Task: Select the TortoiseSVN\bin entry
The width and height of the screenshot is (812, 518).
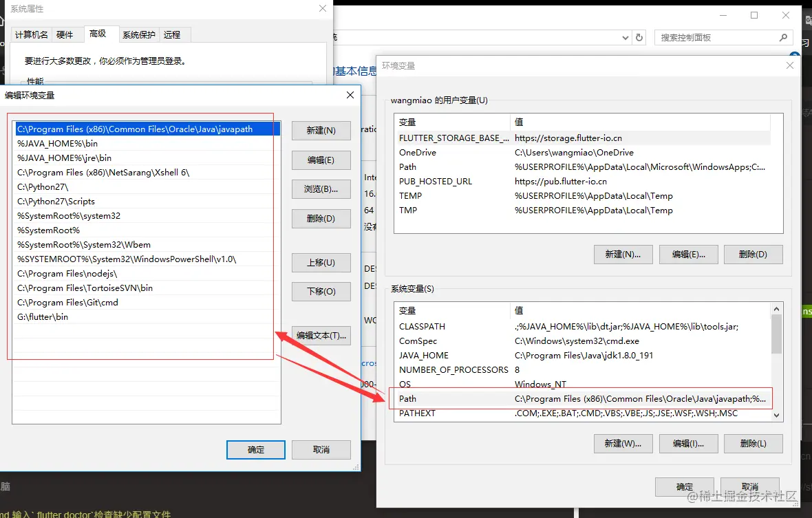Action: click(147, 288)
